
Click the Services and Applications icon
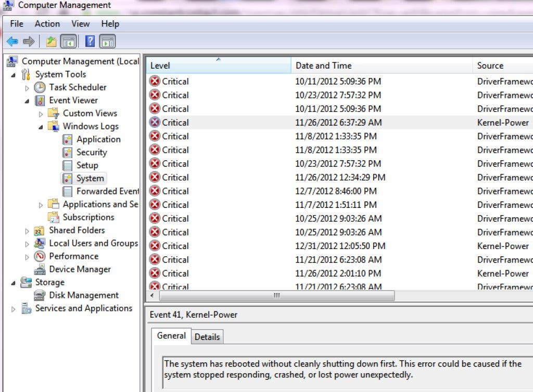[26, 308]
